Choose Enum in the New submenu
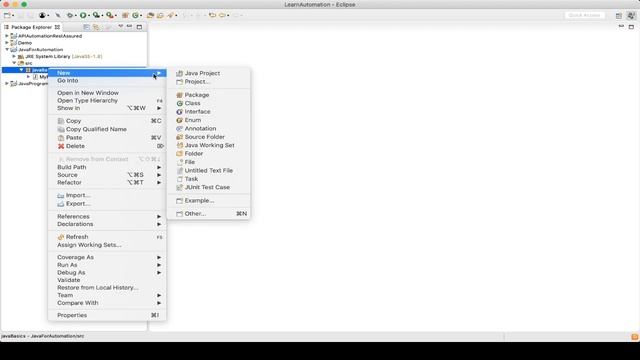The image size is (640, 360). pos(209,120)
